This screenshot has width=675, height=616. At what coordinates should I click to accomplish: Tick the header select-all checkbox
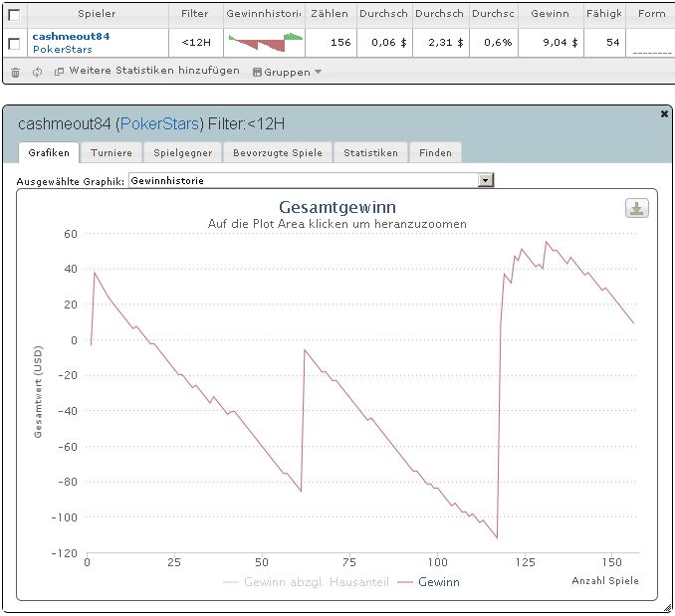coord(14,15)
